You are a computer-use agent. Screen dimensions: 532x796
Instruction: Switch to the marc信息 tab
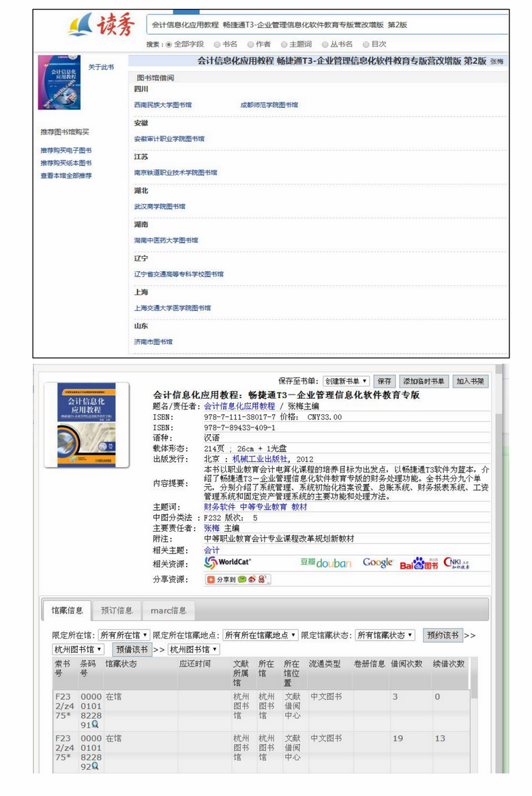[x=168, y=610]
